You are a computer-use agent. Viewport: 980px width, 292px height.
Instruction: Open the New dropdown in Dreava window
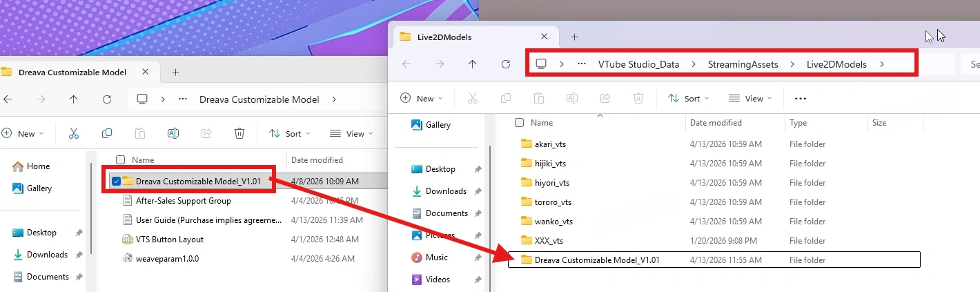tap(23, 134)
